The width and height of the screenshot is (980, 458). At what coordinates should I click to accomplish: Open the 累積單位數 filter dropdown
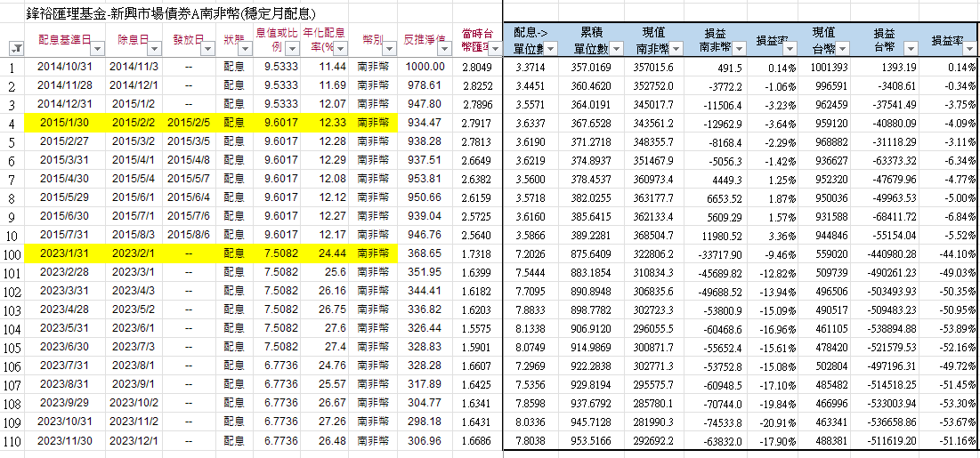[616, 48]
